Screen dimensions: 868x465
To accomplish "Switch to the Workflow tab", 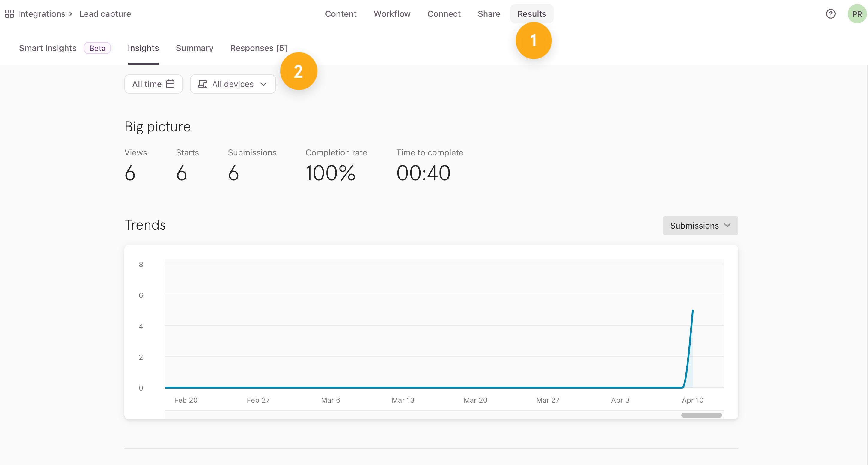I will click(392, 14).
